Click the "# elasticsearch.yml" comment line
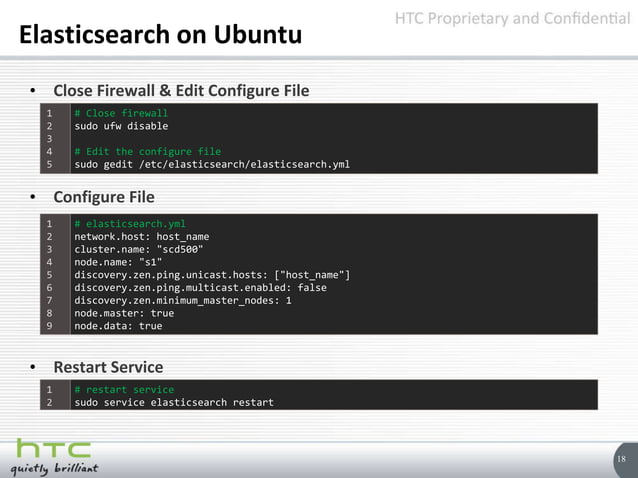Screen dimensions: 638x478 click(130, 224)
